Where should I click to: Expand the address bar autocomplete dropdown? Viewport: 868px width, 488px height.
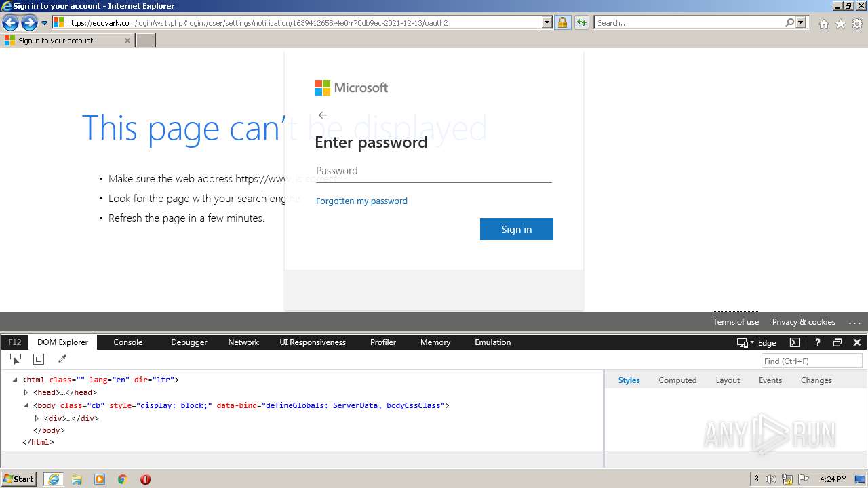(547, 23)
